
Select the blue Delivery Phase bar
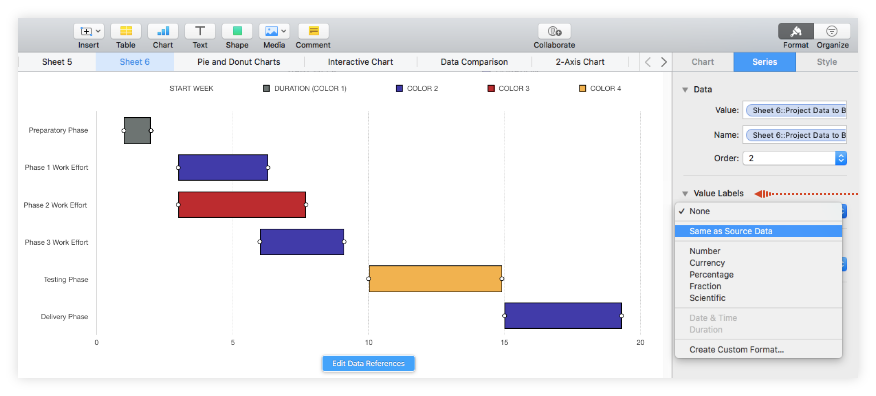pyautogui.click(x=563, y=316)
